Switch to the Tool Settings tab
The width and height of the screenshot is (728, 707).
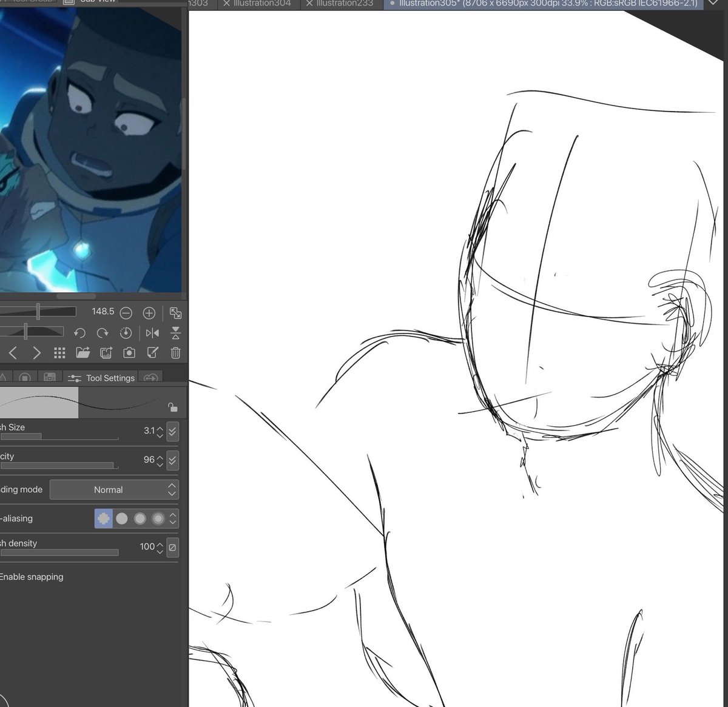click(x=101, y=378)
